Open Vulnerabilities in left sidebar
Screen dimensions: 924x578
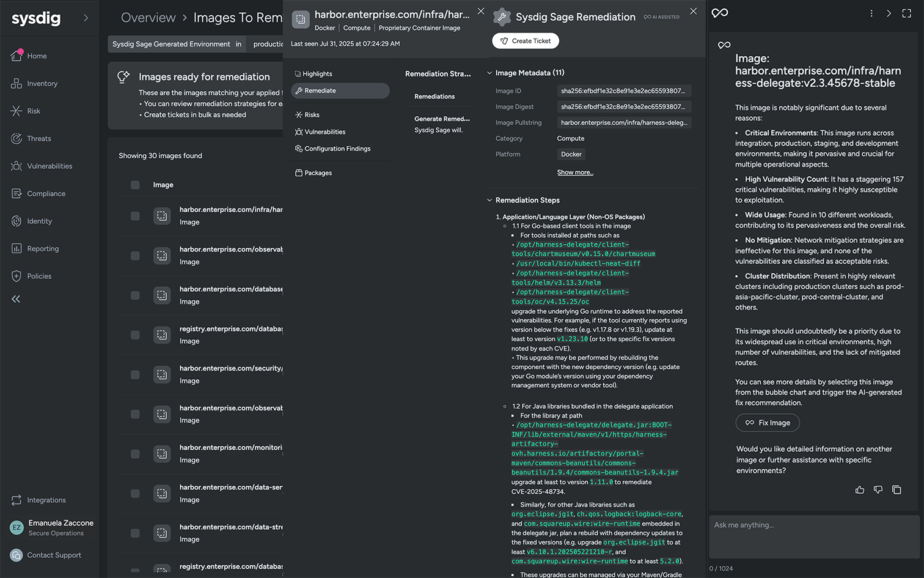(42, 166)
